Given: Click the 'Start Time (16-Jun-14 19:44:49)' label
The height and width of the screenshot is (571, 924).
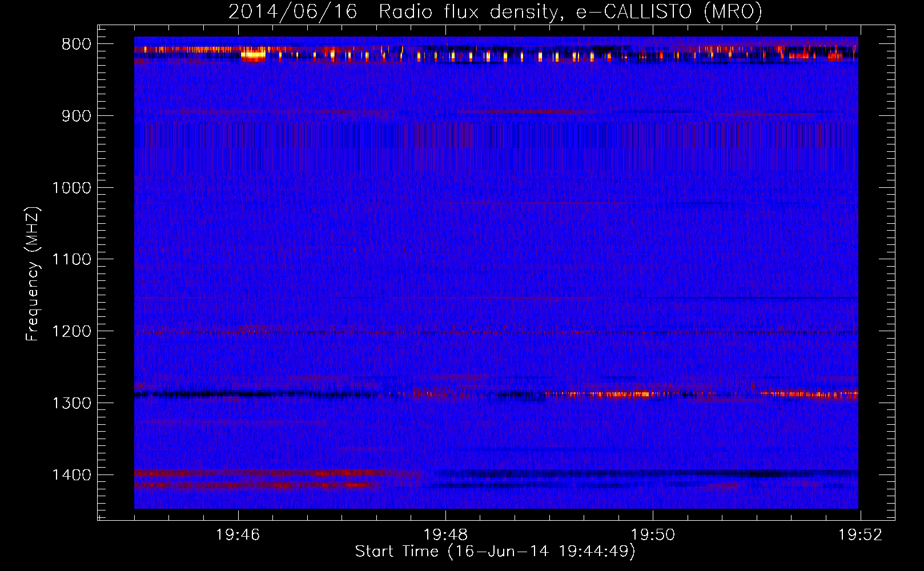Looking at the screenshot, I should 495,552.
